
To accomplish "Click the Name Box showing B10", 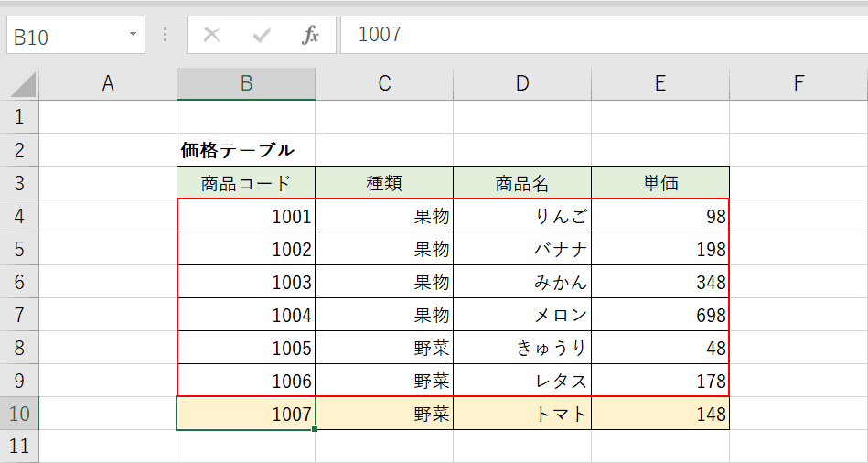I will pyautogui.click(x=76, y=35).
